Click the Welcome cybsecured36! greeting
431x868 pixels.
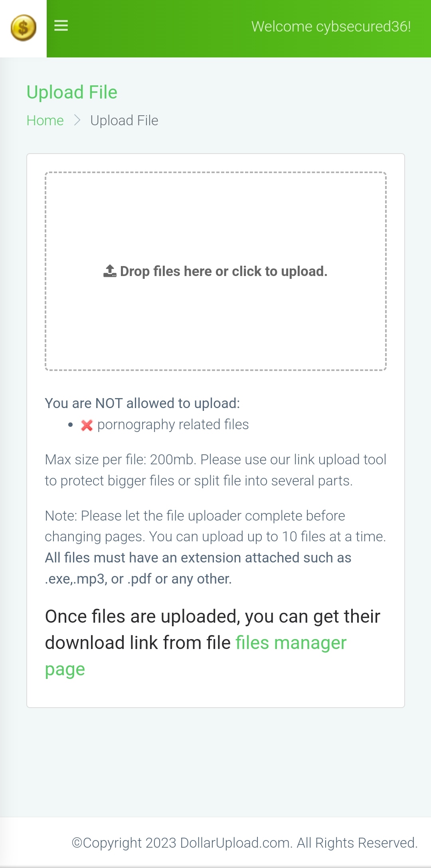331,27
